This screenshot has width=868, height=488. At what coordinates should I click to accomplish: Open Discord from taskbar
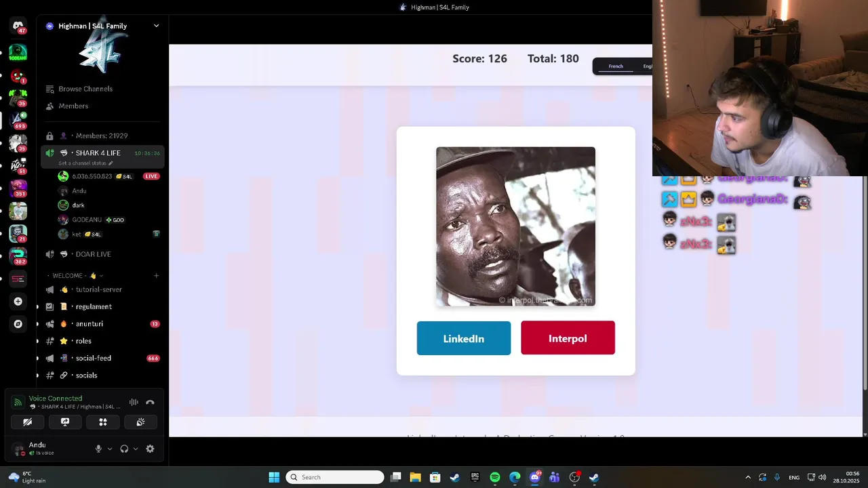tap(535, 477)
